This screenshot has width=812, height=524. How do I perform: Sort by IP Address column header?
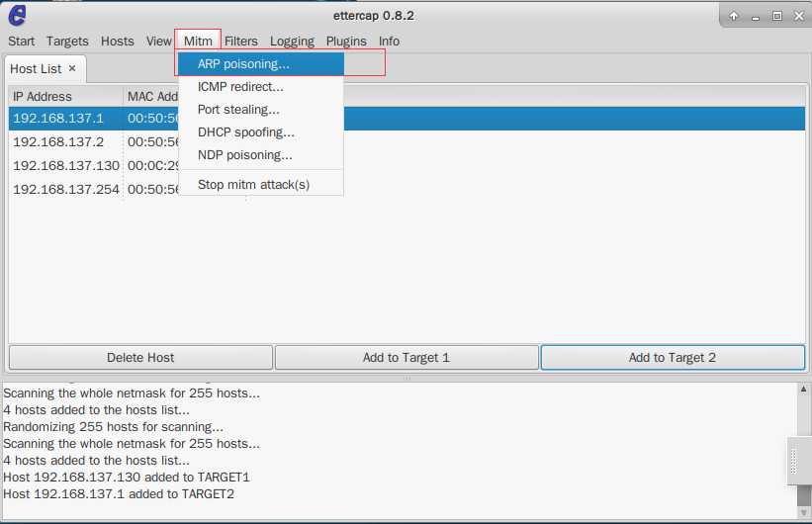coord(65,96)
